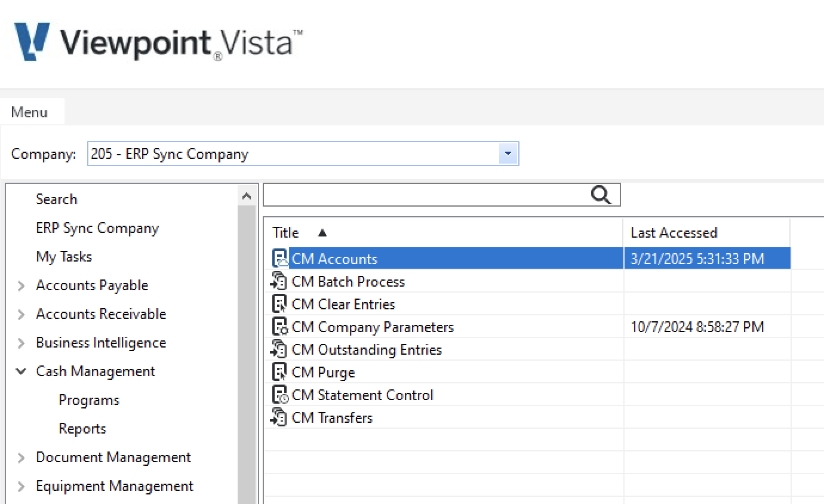Click the magnifying glass search icon
Screen dimensions: 824x504
tap(601, 195)
